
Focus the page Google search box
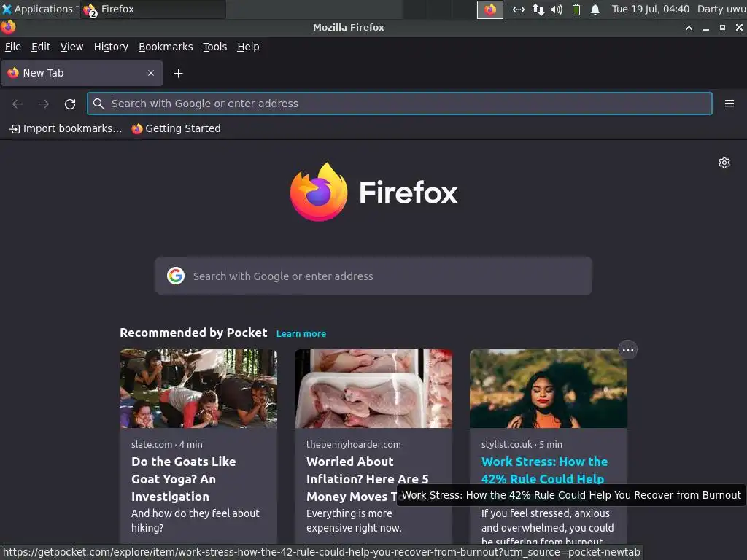373,276
